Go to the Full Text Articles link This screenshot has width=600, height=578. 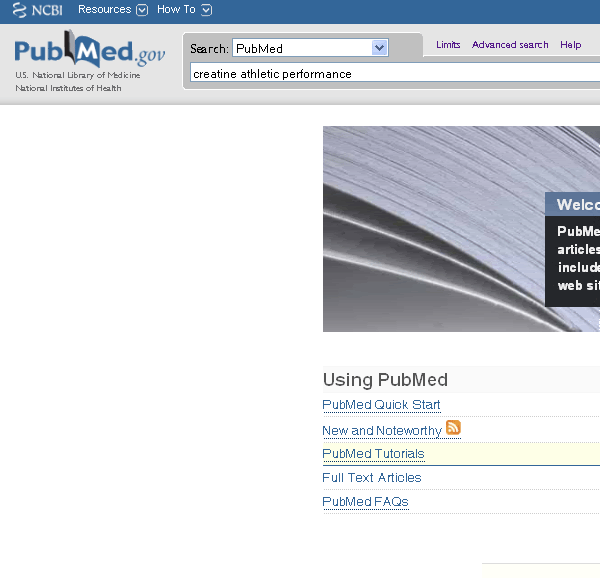[371, 478]
